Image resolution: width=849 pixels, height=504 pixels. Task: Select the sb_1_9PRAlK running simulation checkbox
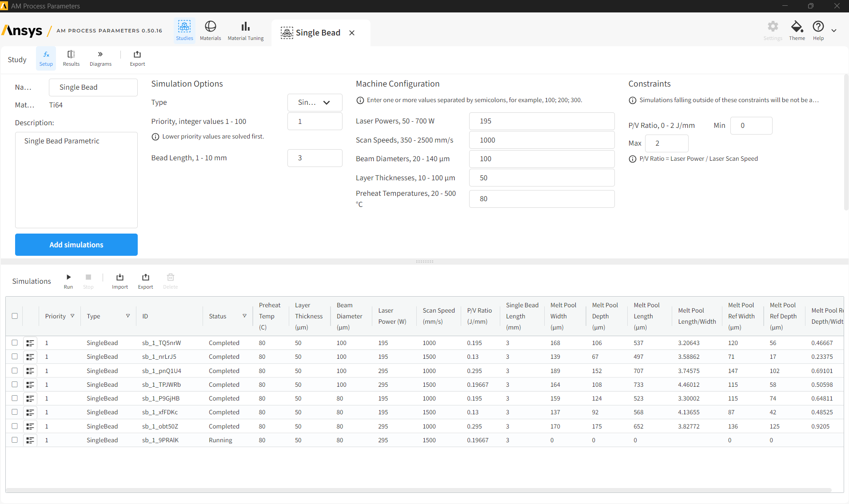coord(15,440)
